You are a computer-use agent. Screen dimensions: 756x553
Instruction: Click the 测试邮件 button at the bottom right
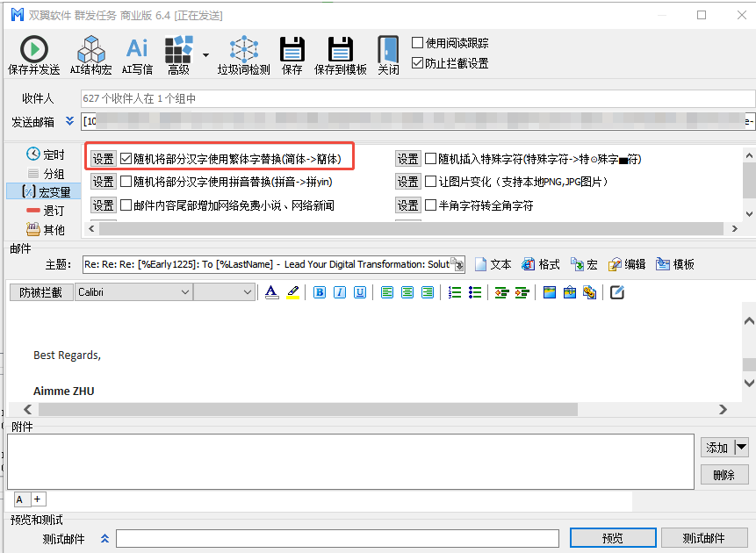tap(703, 538)
